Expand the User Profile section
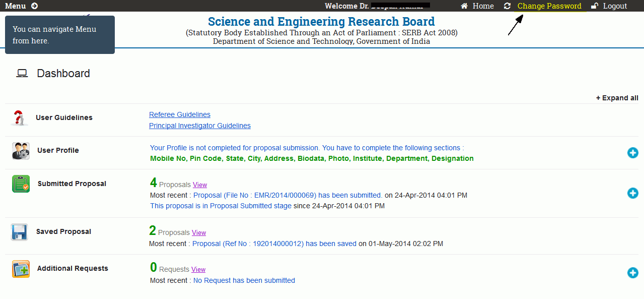This screenshot has height=299, width=644. click(632, 153)
